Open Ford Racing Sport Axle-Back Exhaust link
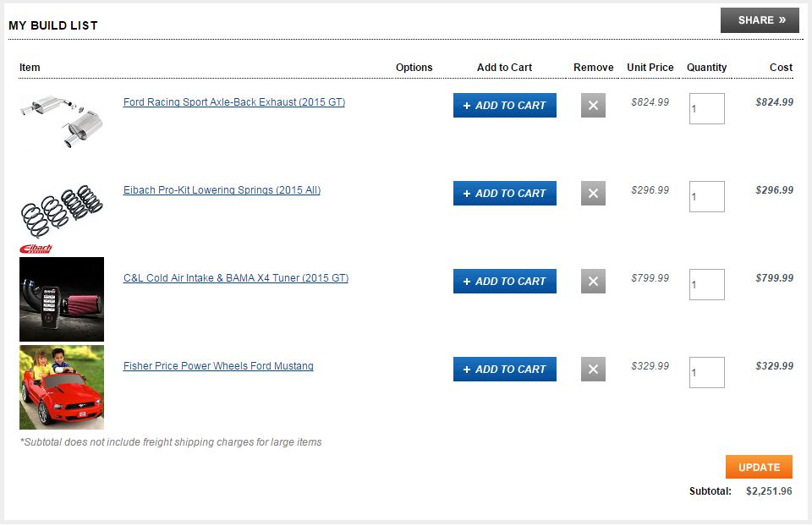812x526 pixels. click(x=233, y=102)
